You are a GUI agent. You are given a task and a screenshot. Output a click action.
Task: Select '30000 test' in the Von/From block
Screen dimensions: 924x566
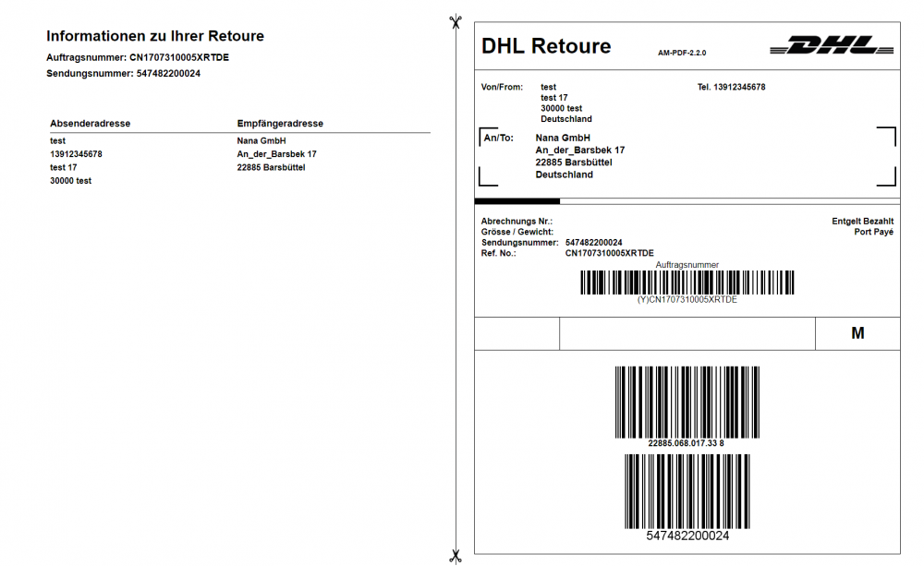pyautogui.click(x=561, y=108)
